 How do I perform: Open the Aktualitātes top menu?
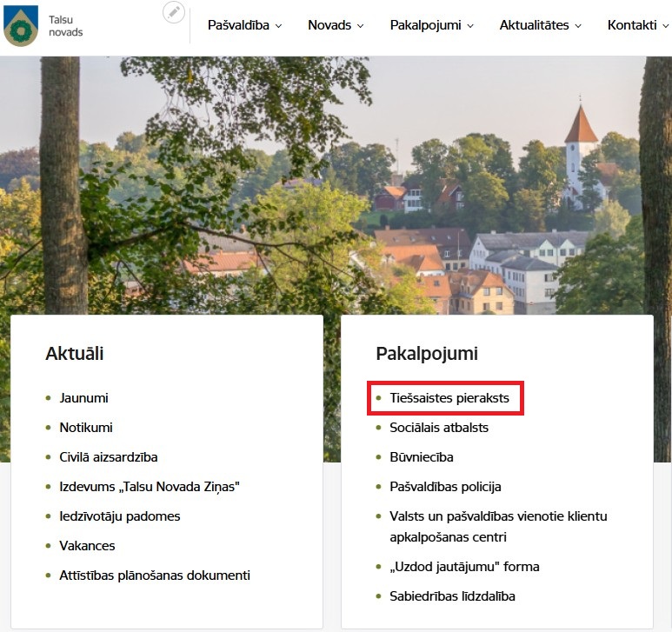tap(540, 25)
